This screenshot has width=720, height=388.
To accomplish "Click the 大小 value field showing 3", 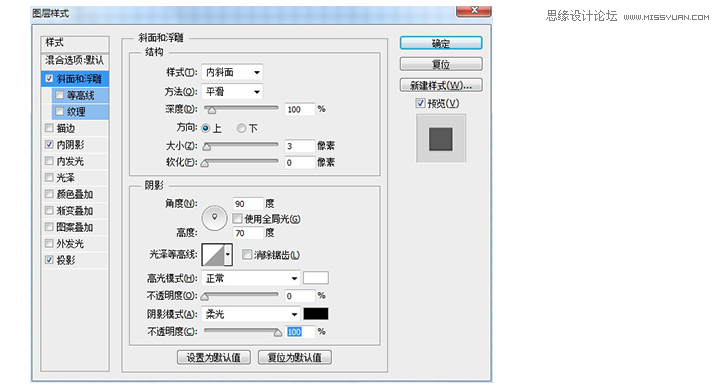I will coord(300,146).
